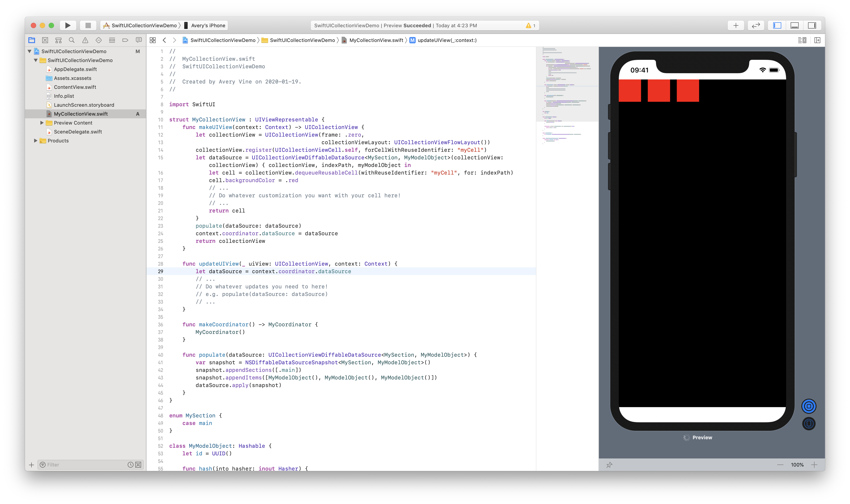850x504 pixels.
Task: Click the second red cell in preview
Action: click(658, 90)
